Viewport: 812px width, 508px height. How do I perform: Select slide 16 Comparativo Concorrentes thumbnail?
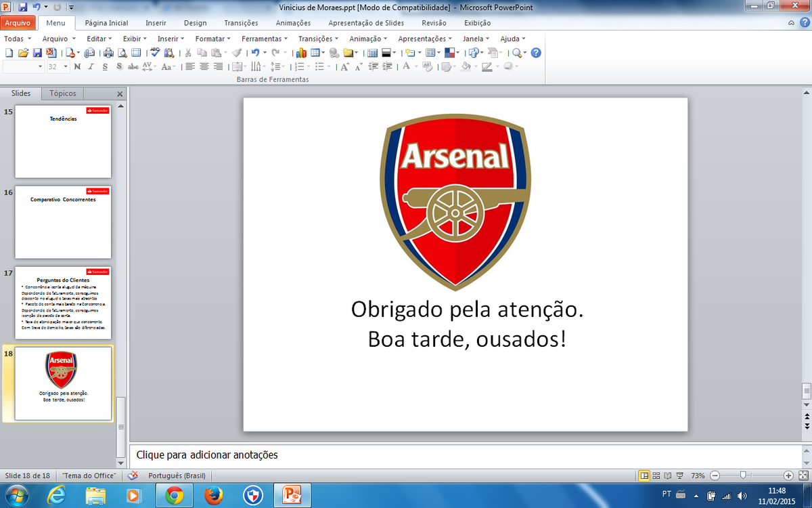click(63, 222)
